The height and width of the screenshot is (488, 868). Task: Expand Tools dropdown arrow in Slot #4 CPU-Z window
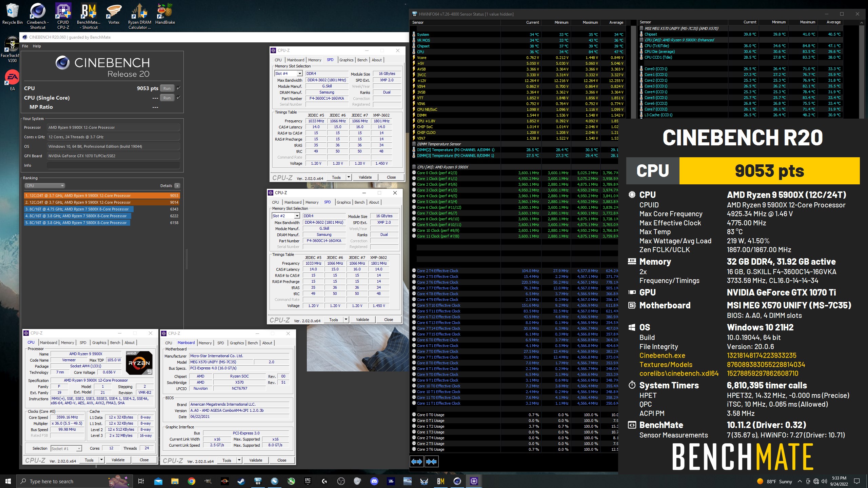[348, 177]
